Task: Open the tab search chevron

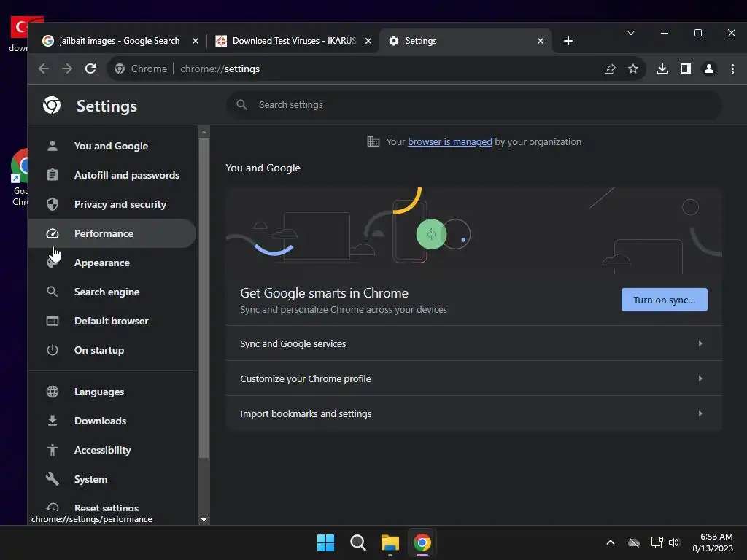Action: click(631, 33)
